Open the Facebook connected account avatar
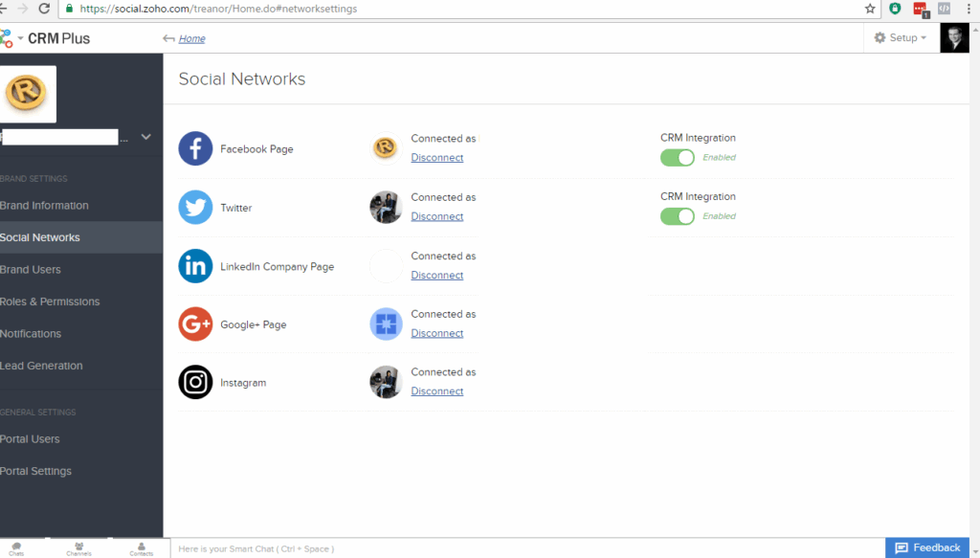 click(386, 148)
